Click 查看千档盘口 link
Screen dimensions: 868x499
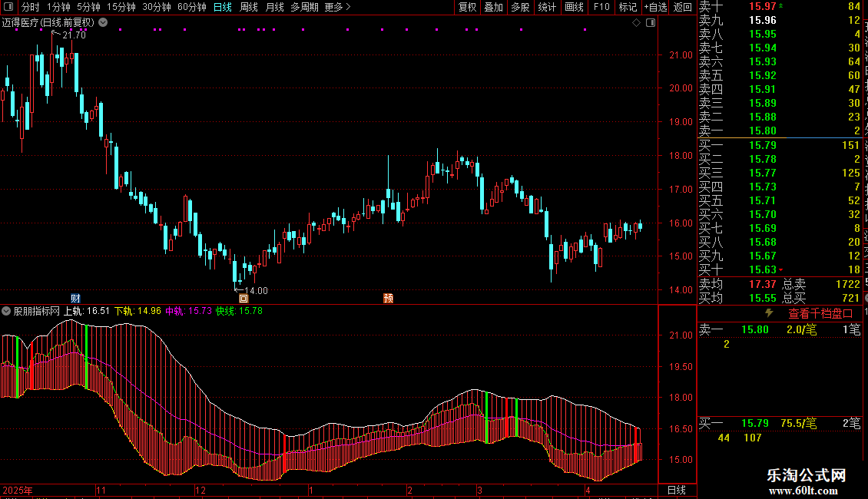(x=820, y=314)
